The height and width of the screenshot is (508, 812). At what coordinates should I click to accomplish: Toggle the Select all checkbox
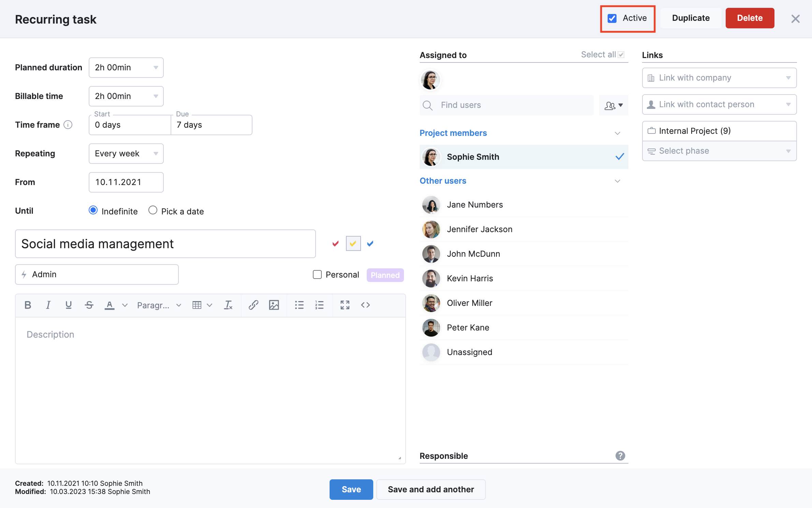(x=621, y=55)
